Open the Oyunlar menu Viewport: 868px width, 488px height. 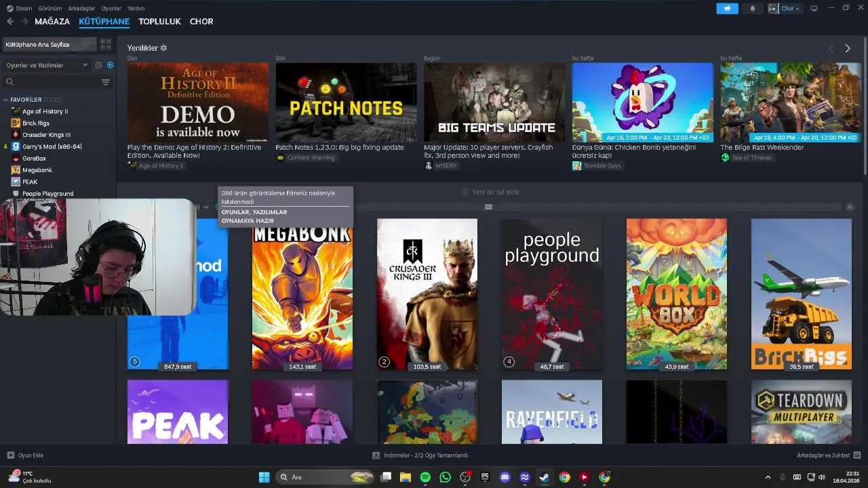pos(111,8)
